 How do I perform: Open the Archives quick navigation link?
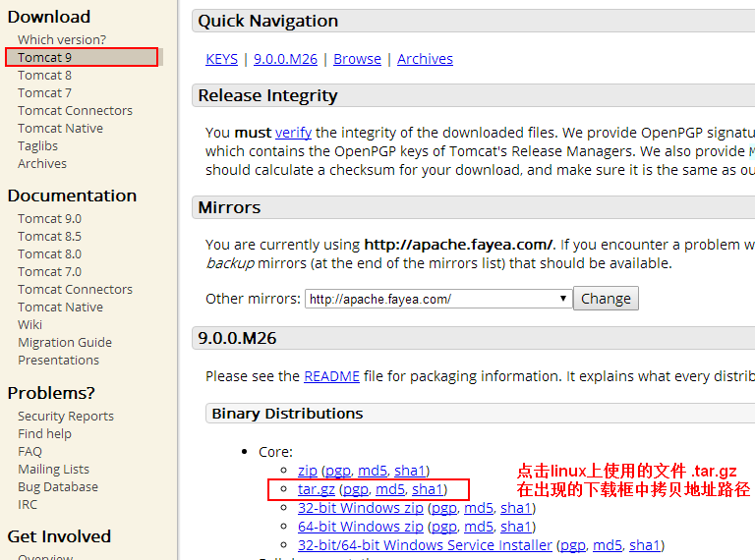pos(425,59)
